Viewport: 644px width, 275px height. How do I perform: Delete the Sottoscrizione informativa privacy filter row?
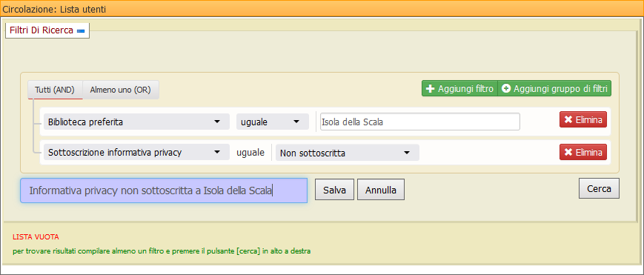click(x=582, y=152)
